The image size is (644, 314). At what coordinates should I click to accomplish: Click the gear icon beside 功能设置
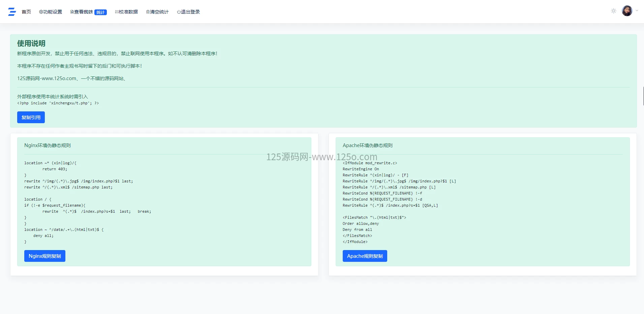pyautogui.click(x=41, y=12)
